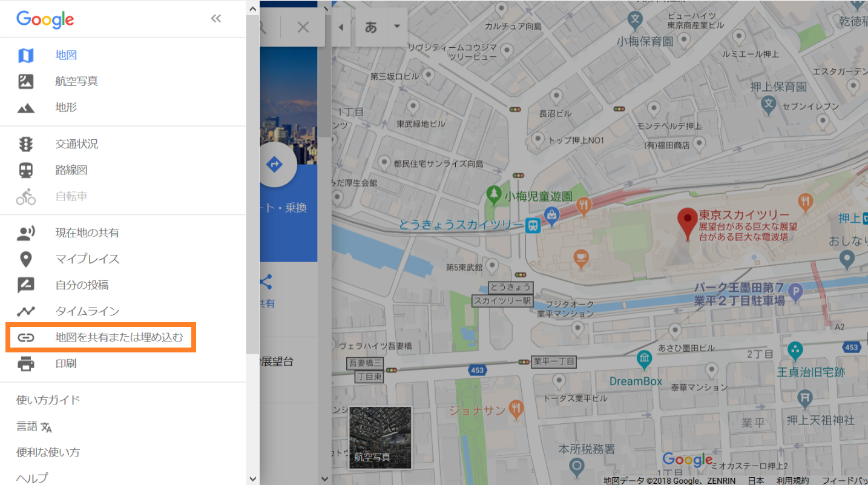
Task: Click the parking P marker for パーク王墨田第7
Action: coord(796,293)
